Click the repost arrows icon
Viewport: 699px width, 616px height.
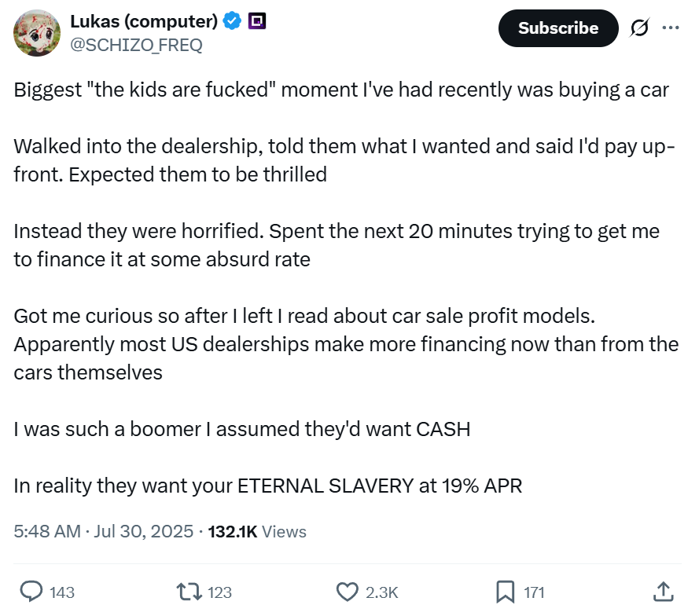[x=188, y=592]
